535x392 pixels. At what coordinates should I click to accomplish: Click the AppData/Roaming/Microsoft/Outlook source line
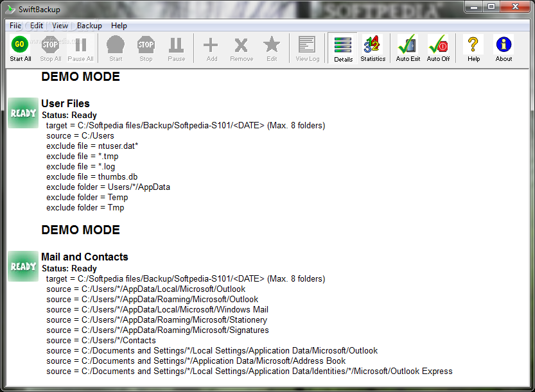click(152, 299)
